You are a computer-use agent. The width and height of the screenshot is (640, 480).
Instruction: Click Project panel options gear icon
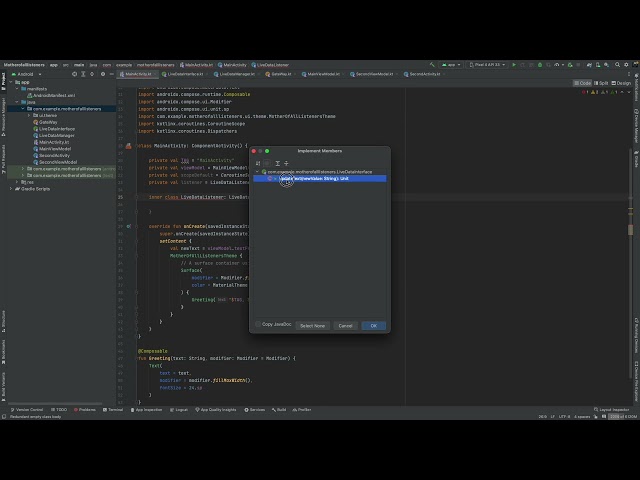tap(103, 74)
